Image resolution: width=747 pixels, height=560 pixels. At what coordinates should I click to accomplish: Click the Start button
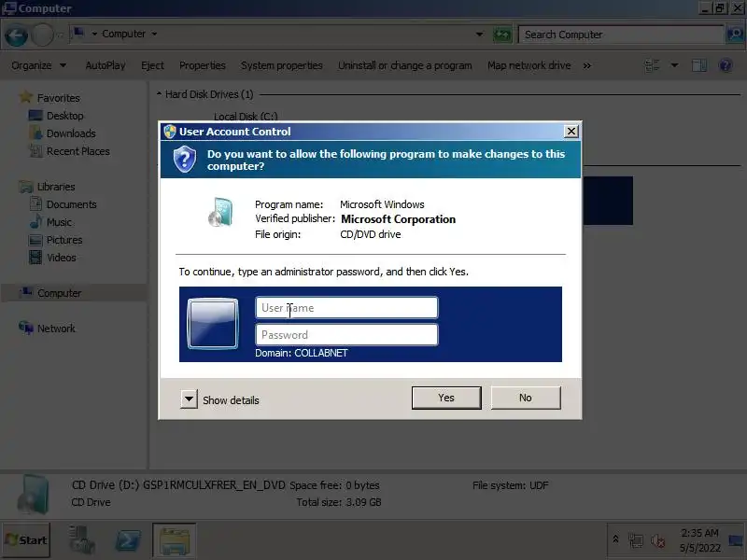click(26, 540)
